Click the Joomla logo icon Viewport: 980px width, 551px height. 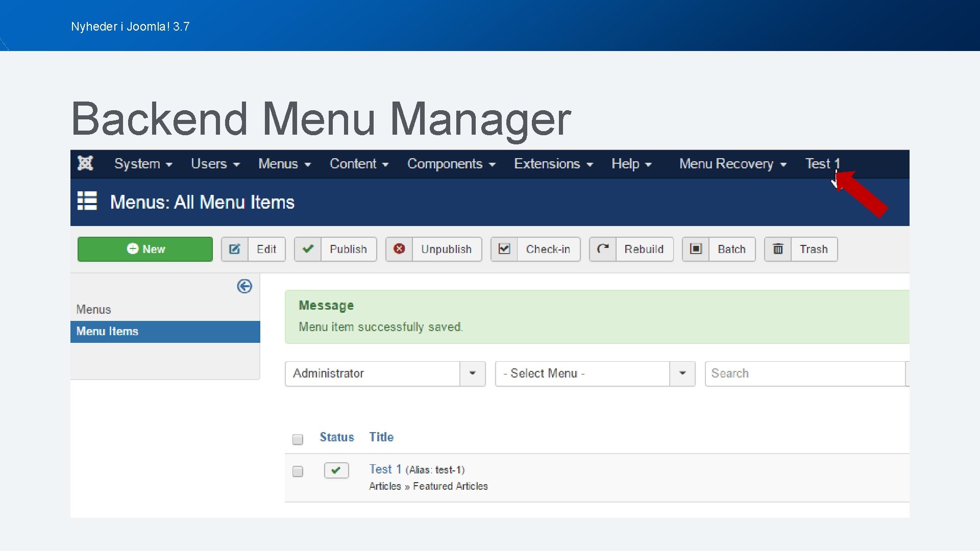[x=85, y=163]
